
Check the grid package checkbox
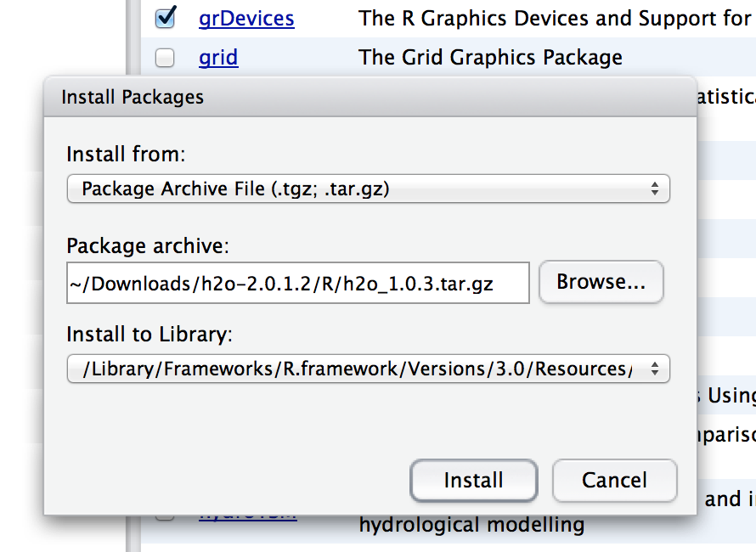(165, 58)
